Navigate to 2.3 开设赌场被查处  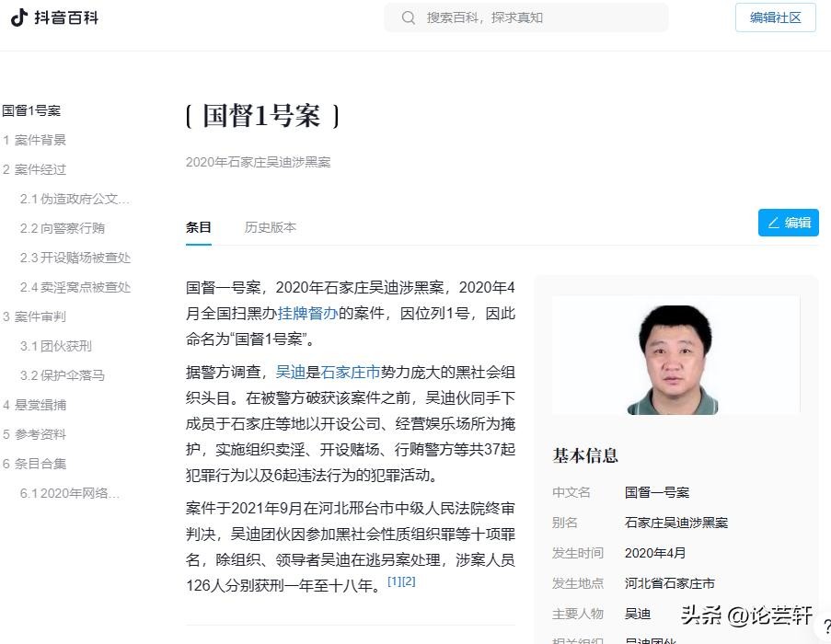click(x=75, y=258)
